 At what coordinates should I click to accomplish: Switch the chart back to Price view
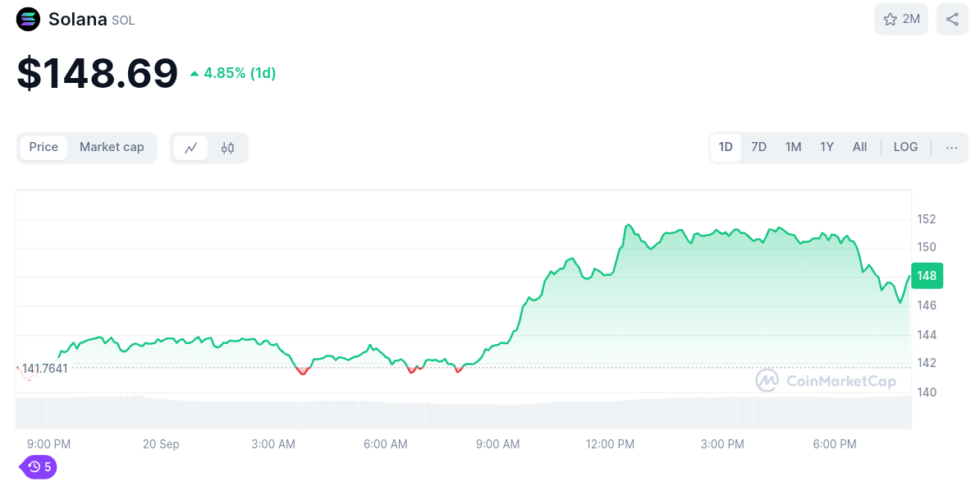[44, 148]
